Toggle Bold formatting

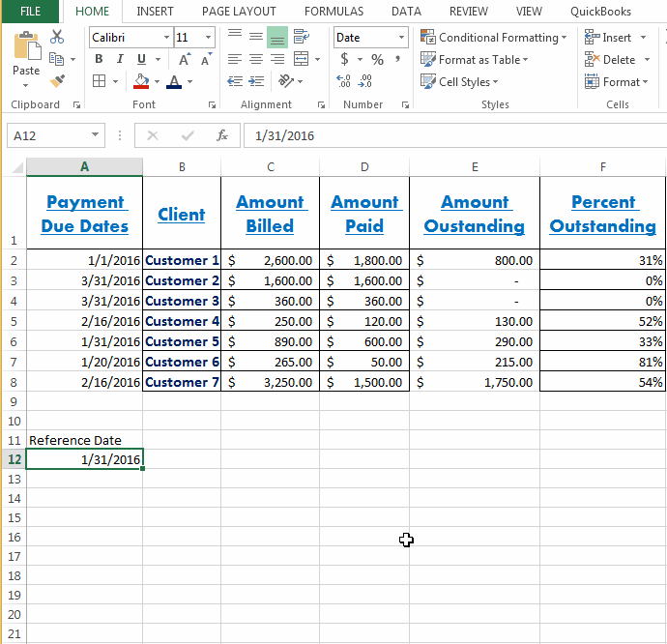tap(99, 59)
